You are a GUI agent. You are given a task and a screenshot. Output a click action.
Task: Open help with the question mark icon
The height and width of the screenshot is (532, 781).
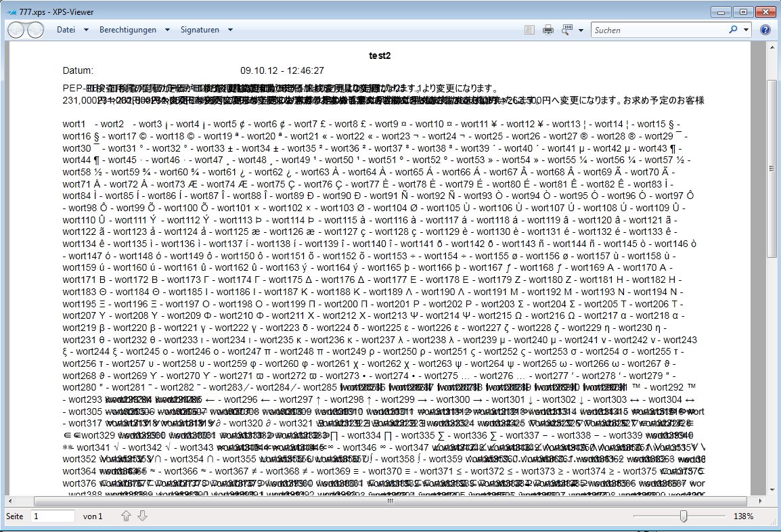(765, 30)
